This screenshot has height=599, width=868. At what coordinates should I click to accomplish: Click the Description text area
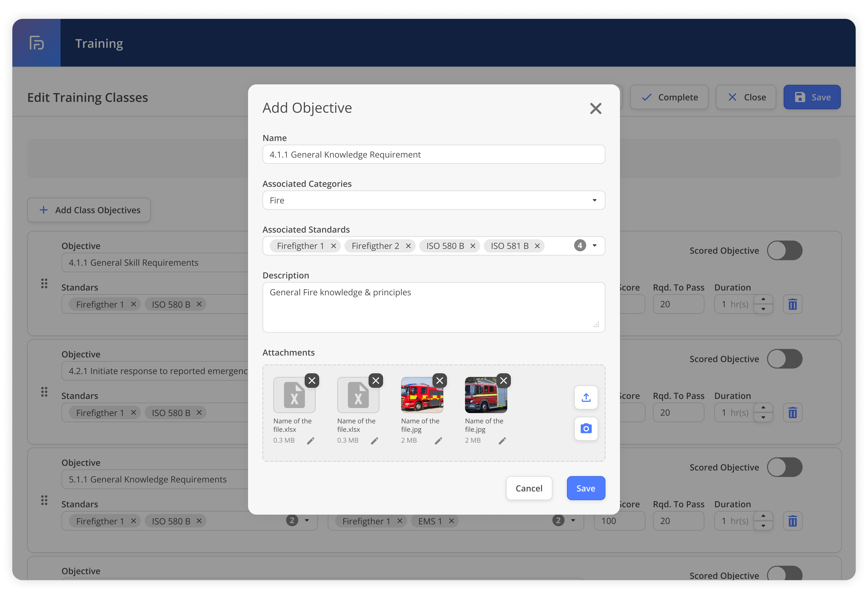pyautogui.click(x=434, y=307)
